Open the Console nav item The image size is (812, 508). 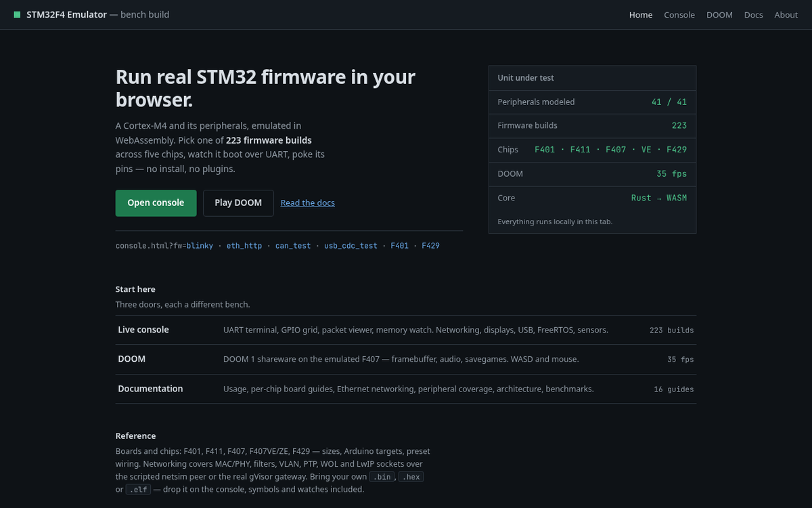pos(679,14)
